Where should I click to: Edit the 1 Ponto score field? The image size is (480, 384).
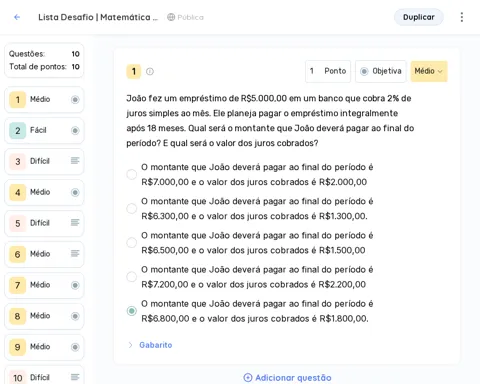tap(328, 71)
